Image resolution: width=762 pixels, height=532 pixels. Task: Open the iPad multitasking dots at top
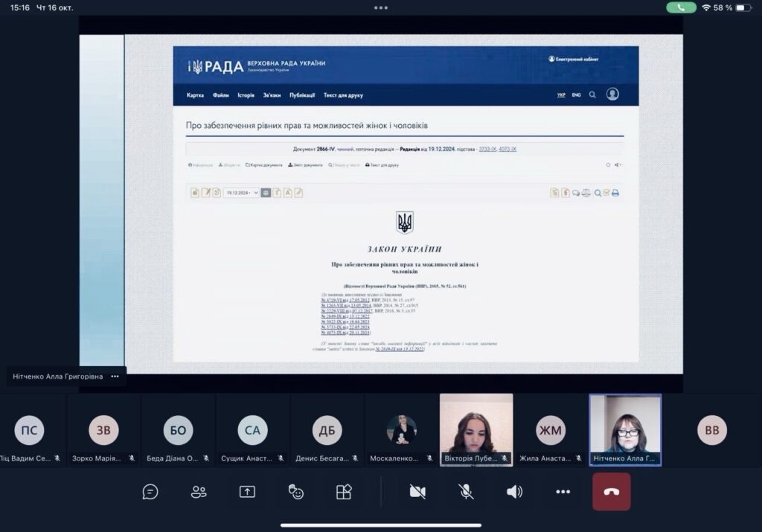point(381,7)
